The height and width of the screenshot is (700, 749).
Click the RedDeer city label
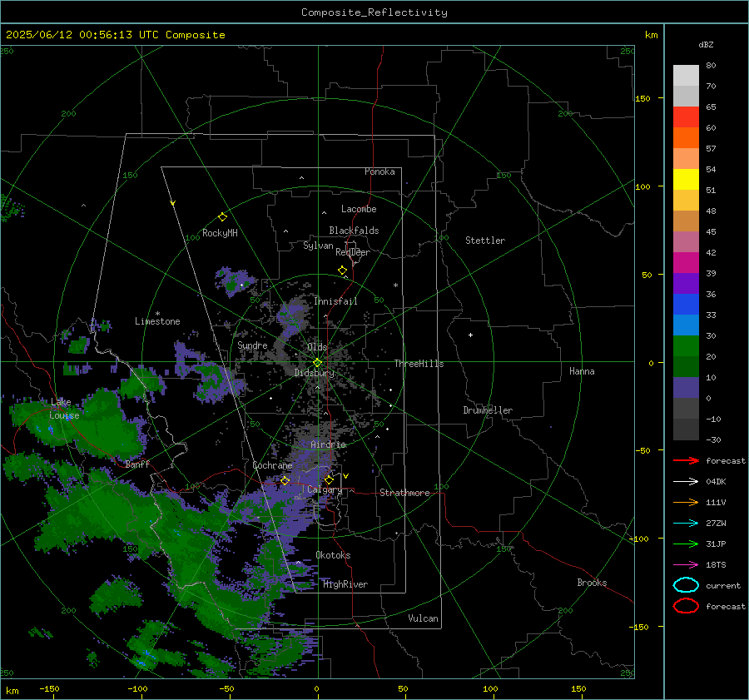pos(353,252)
